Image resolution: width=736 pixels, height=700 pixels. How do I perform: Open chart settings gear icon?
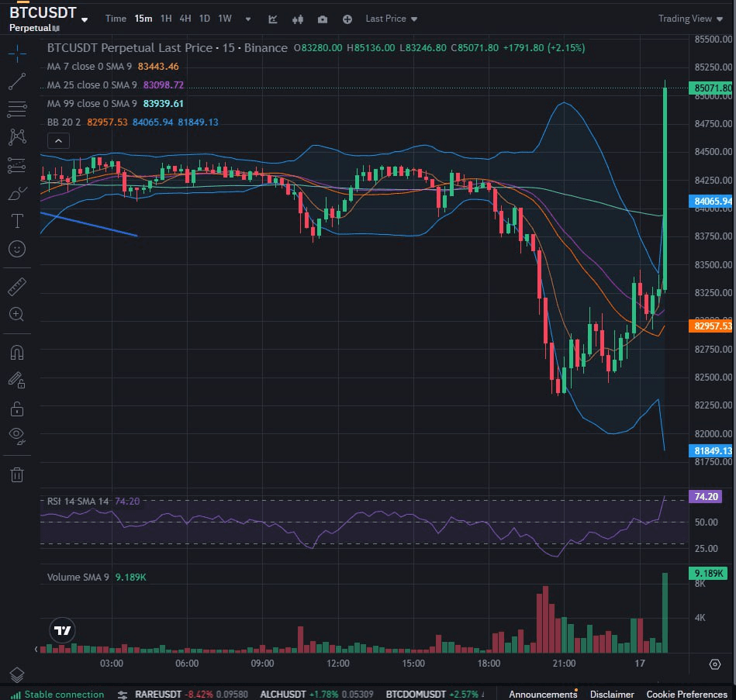point(715,664)
